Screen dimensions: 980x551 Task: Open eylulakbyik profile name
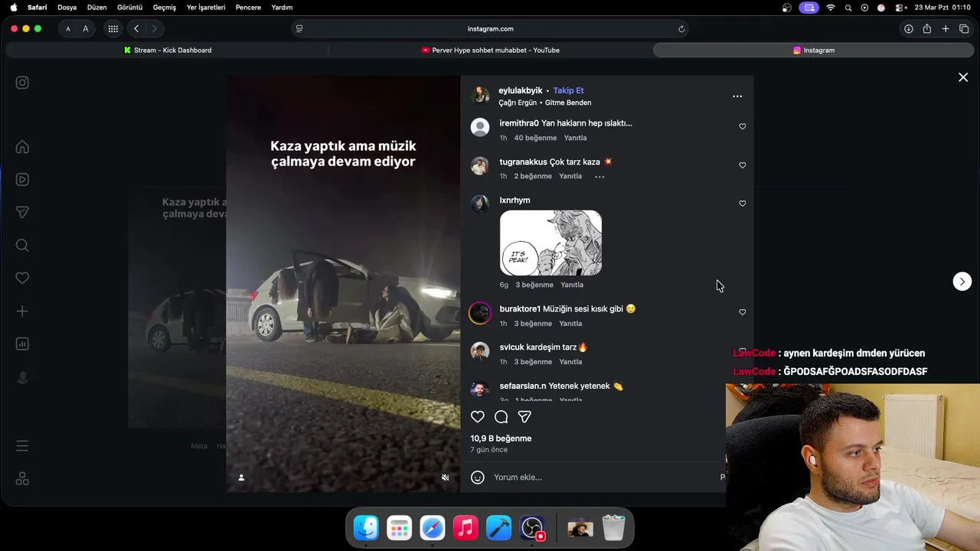pyautogui.click(x=521, y=90)
